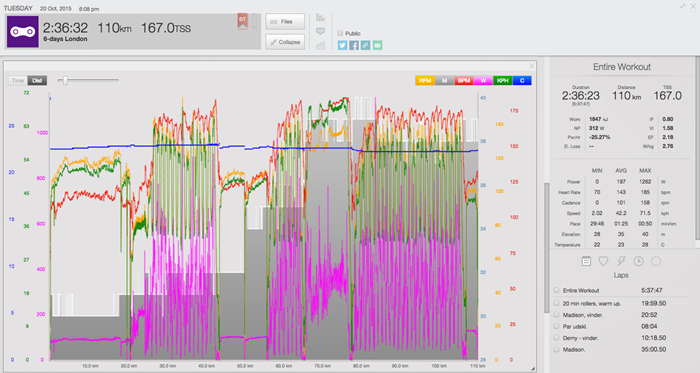Click the Work value '1847 kJ'
This screenshot has height=373, width=700.
598,119
